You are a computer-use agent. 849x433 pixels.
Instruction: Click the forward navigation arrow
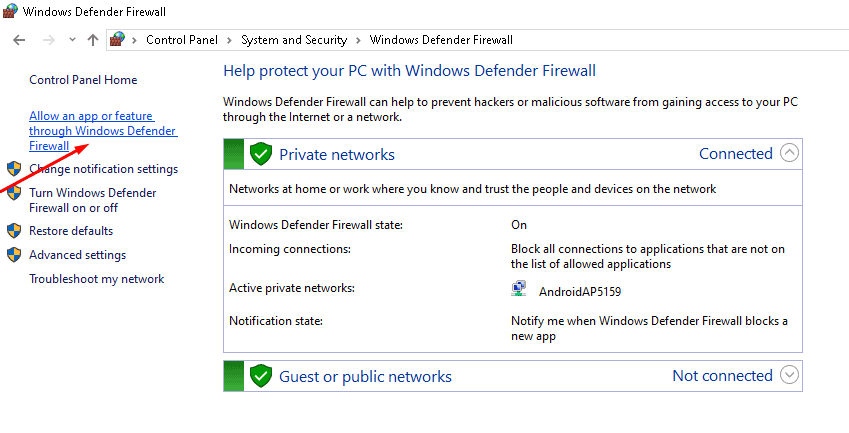click(x=47, y=40)
